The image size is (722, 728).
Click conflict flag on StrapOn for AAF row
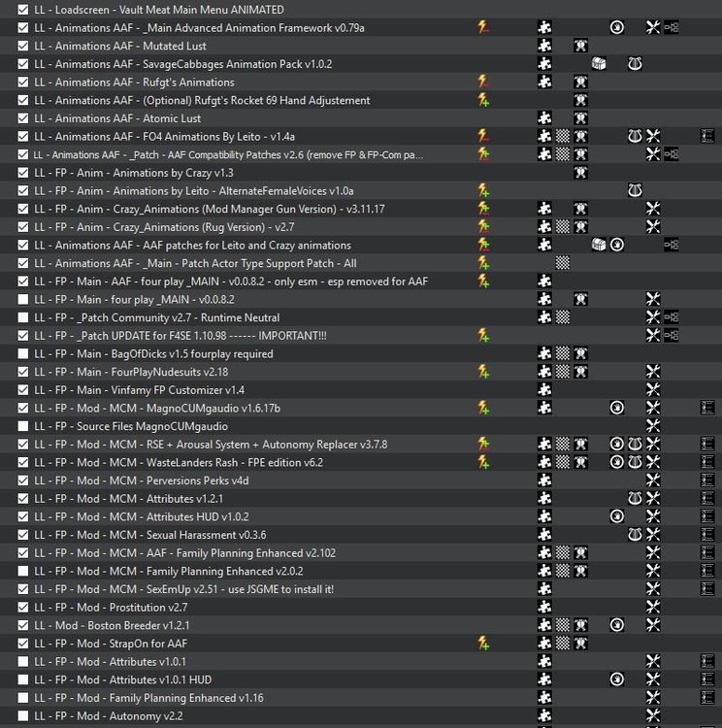coord(483,643)
